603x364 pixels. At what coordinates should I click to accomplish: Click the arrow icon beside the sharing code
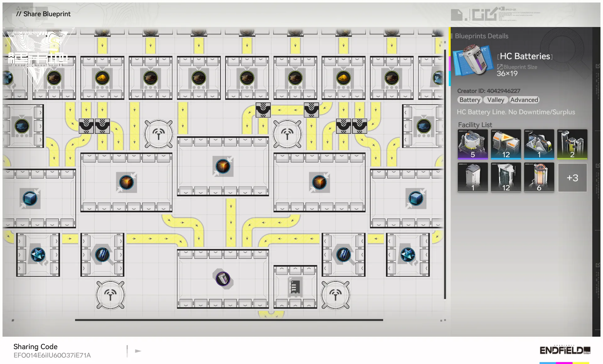[x=138, y=351]
